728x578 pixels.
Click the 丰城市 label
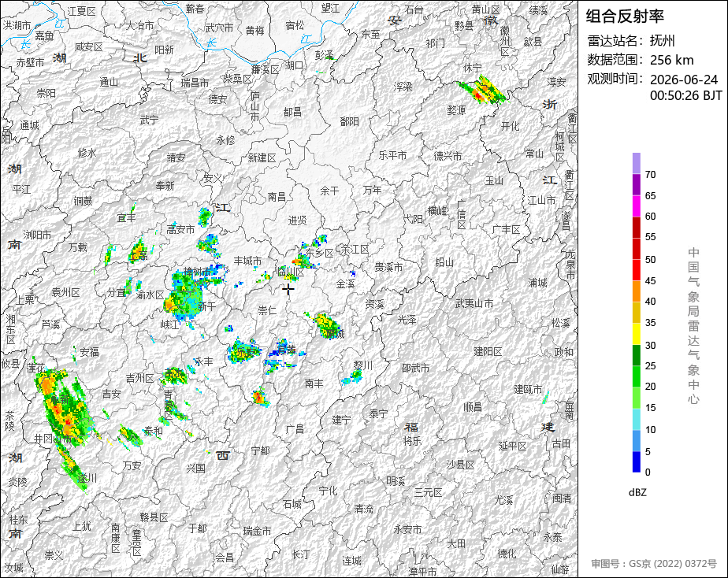pyautogui.click(x=247, y=261)
